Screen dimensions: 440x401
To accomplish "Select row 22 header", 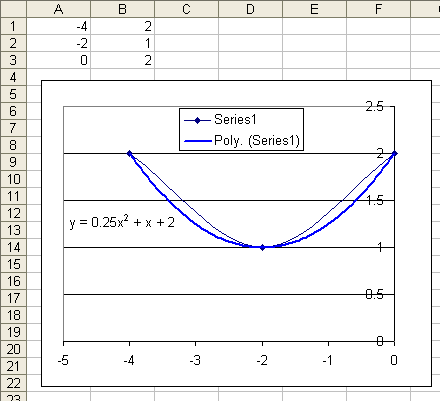I will [x=13, y=383].
